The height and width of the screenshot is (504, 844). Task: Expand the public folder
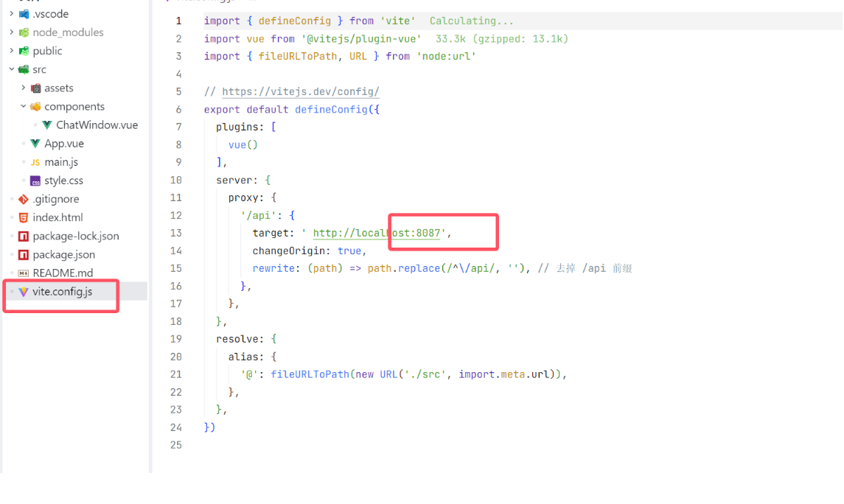tap(11, 51)
